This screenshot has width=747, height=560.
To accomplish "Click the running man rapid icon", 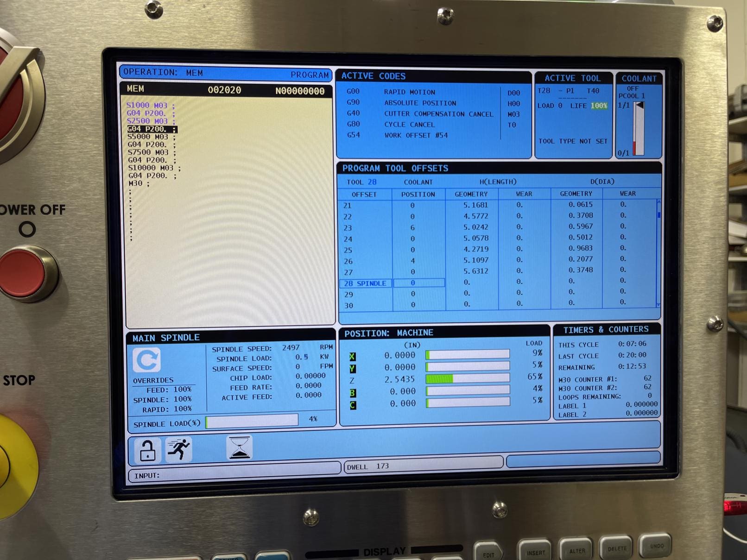I will pos(179,449).
